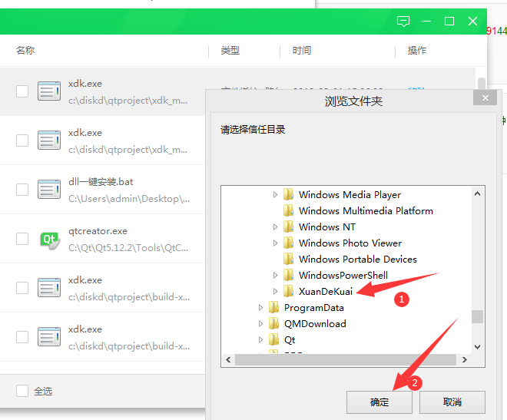Viewport: 507px width, 420px height.
Task: Tick the checkbox of the topmost xdk.exe row
Action: (x=22, y=91)
